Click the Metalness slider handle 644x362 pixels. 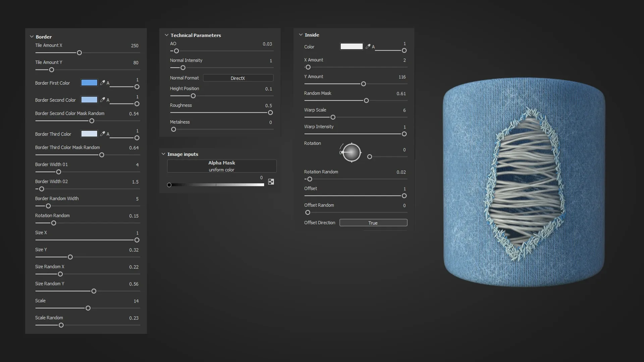pyautogui.click(x=173, y=129)
